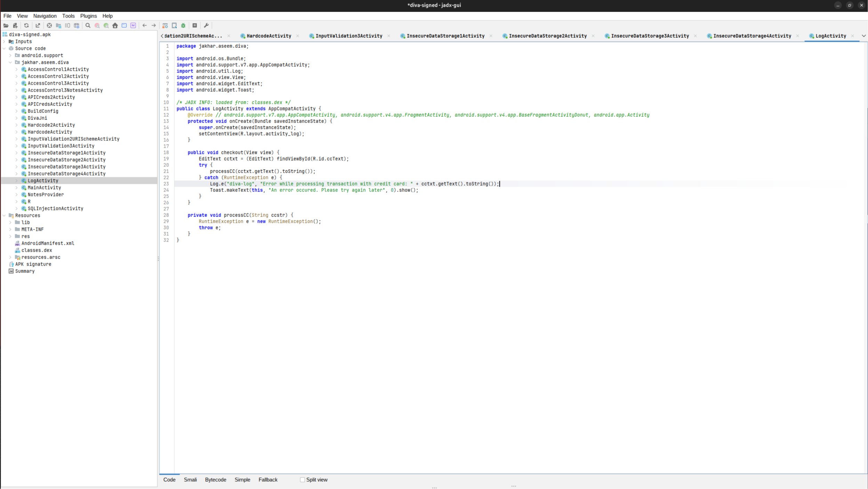868x489 pixels.
Task: Switch to the Bytecode view
Action: tap(216, 480)
